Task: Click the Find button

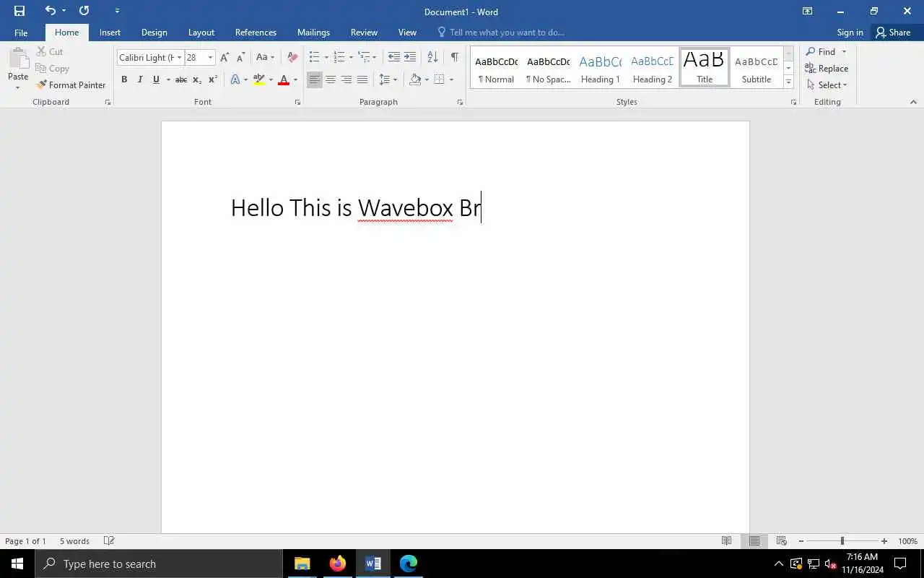Action: coord(821,52)
